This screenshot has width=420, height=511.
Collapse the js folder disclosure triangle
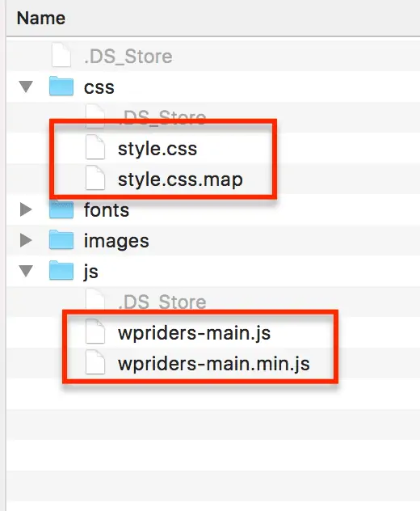pyautogui.click(x=26, y=271)
